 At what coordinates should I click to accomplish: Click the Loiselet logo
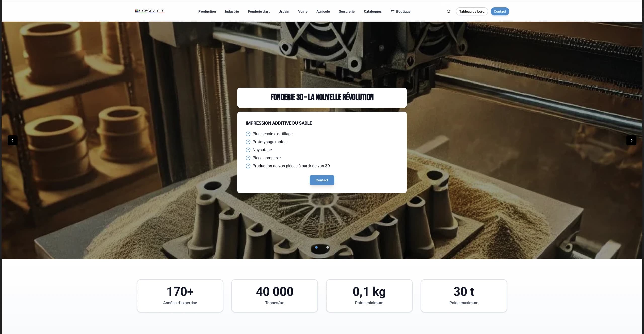(150, 11)
